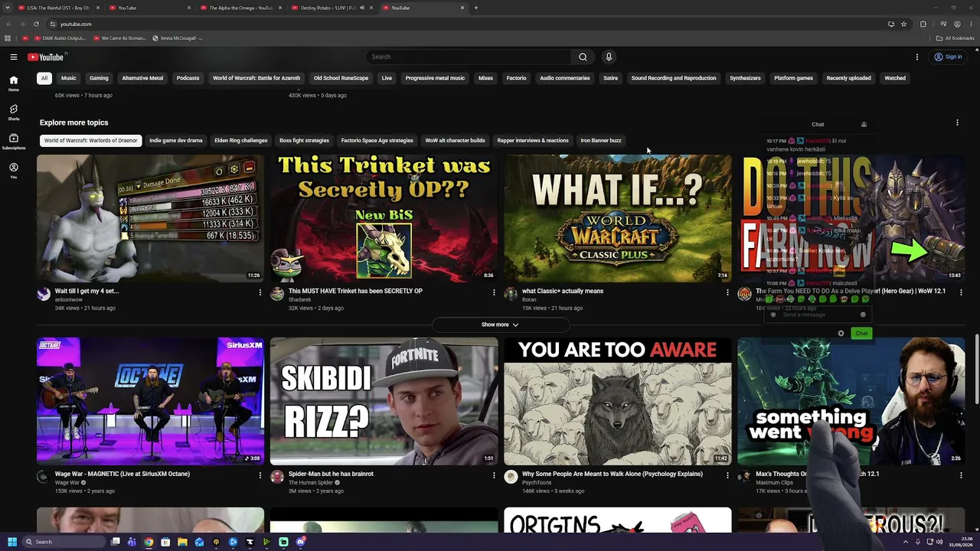
Task: Select the Music filter chip
Action: click(69, 78)
